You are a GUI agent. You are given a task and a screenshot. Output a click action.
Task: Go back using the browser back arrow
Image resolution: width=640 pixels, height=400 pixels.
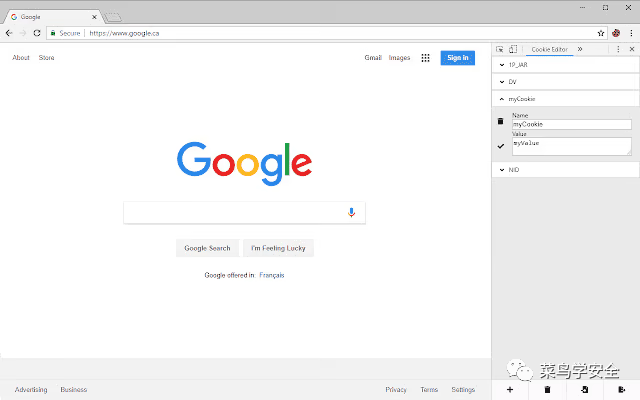click(9, 33)
